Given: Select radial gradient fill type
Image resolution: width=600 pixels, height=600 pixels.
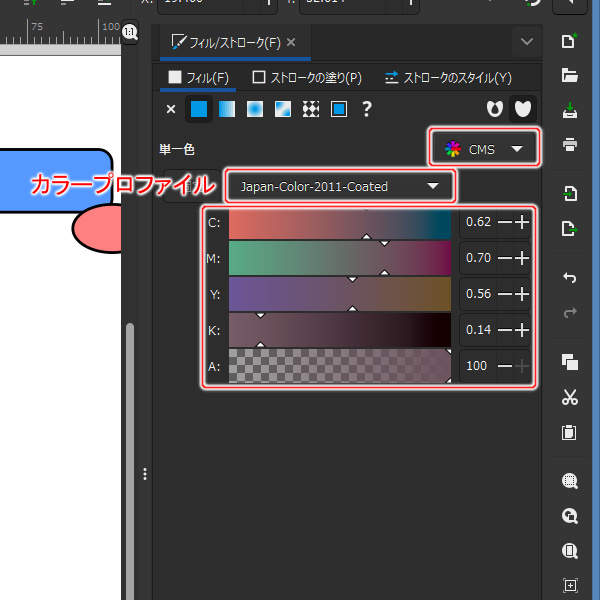Looking at the screenshot, I should point(255,109).
